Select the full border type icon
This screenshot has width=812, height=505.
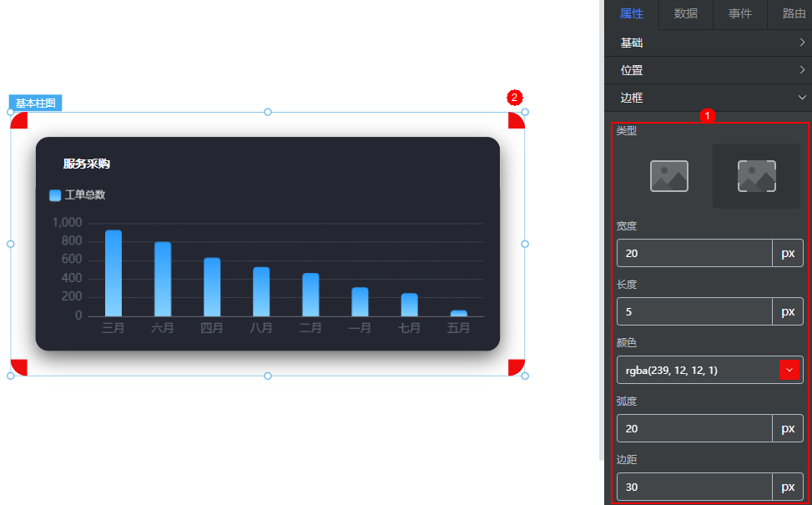[x=669, y=176]
